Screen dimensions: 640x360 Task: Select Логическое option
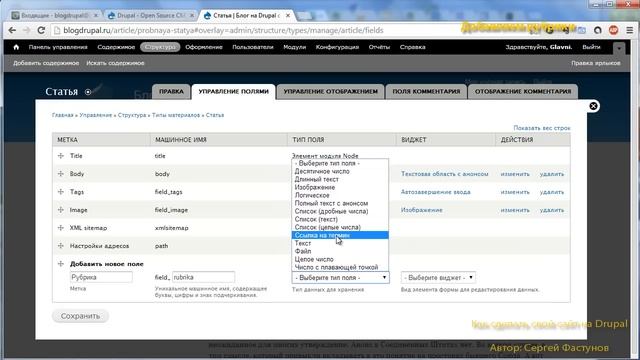340,195
